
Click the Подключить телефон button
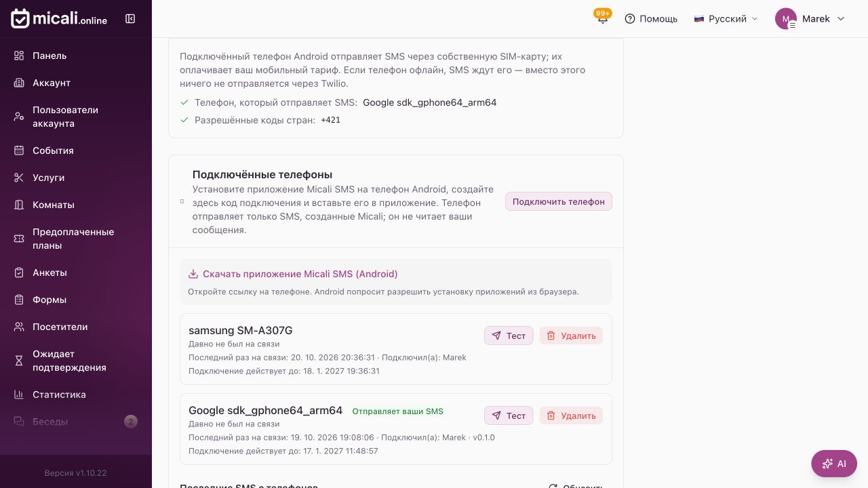click(x=559, y=201)
